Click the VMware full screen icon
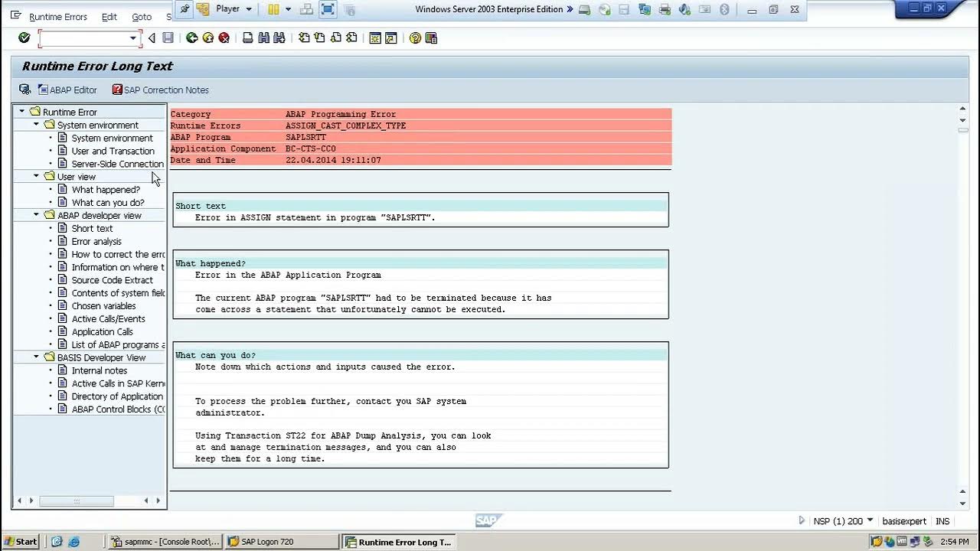 pyautogui.click(x=328, y=9)
